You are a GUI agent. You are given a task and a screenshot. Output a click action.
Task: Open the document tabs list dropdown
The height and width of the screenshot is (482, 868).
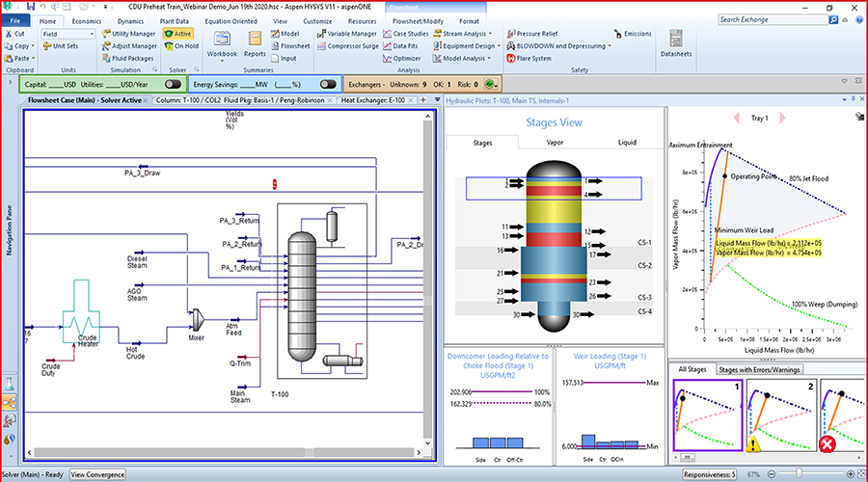coord(437,100)
